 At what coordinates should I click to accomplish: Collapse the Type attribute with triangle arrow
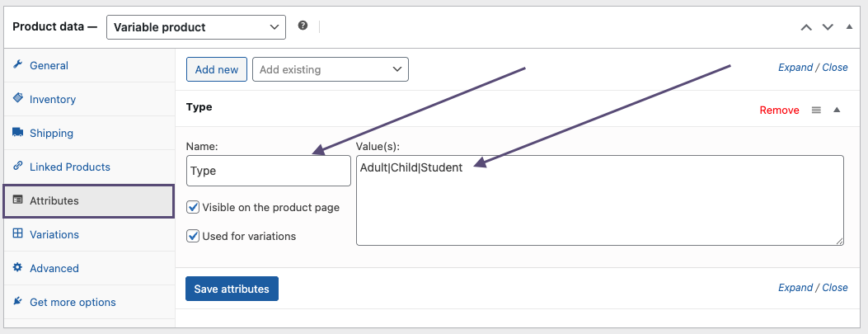(837, 110)
